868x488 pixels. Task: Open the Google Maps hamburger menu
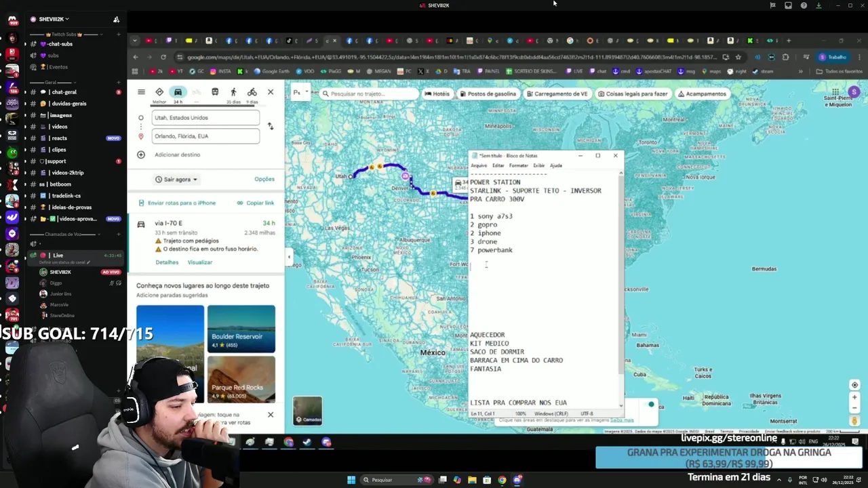tap(141, 92)
